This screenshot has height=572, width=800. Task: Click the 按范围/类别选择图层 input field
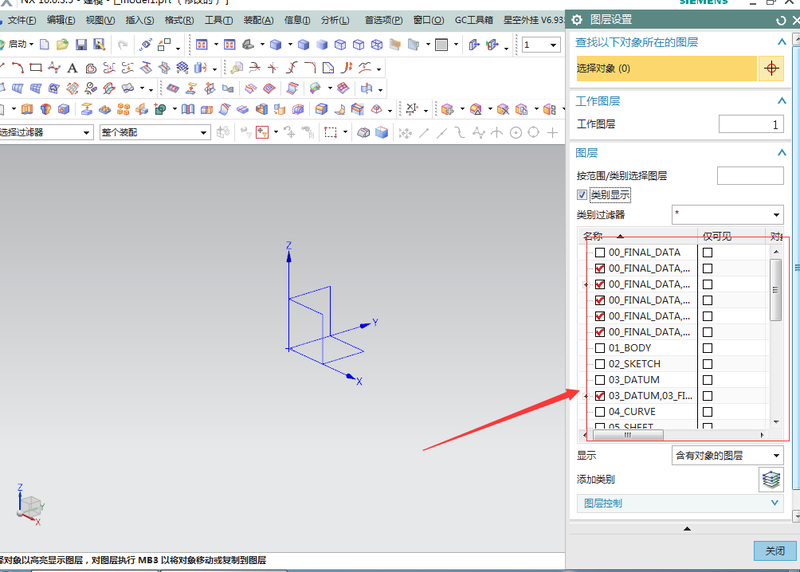click(750, 176)
